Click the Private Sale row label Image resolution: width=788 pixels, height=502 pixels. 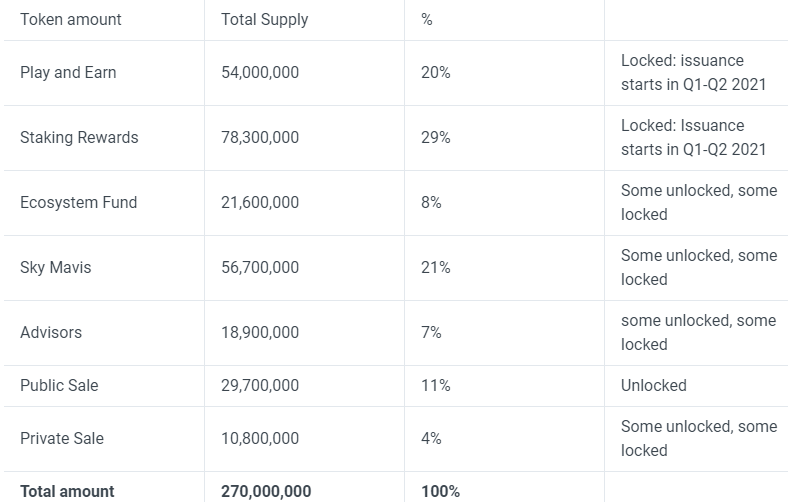point(62,438)
